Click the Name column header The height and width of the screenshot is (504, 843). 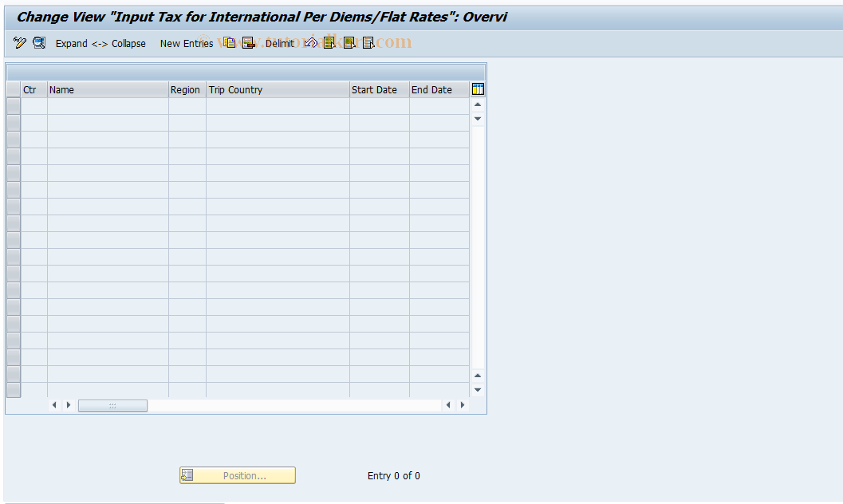coord(108,90)
